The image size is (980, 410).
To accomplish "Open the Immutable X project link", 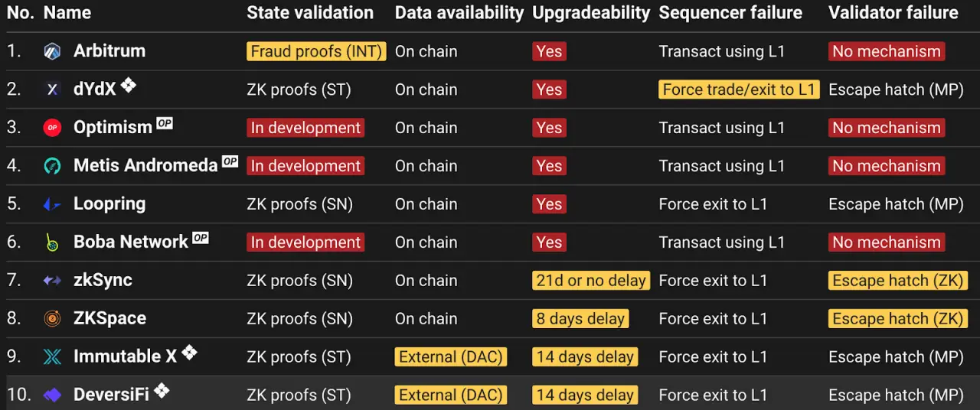I will point(125,357).
